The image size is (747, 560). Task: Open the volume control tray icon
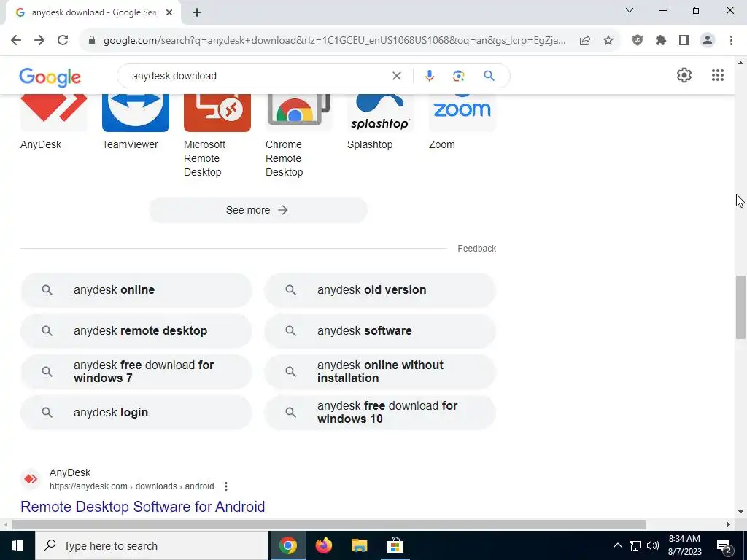(x=653, y=545)
